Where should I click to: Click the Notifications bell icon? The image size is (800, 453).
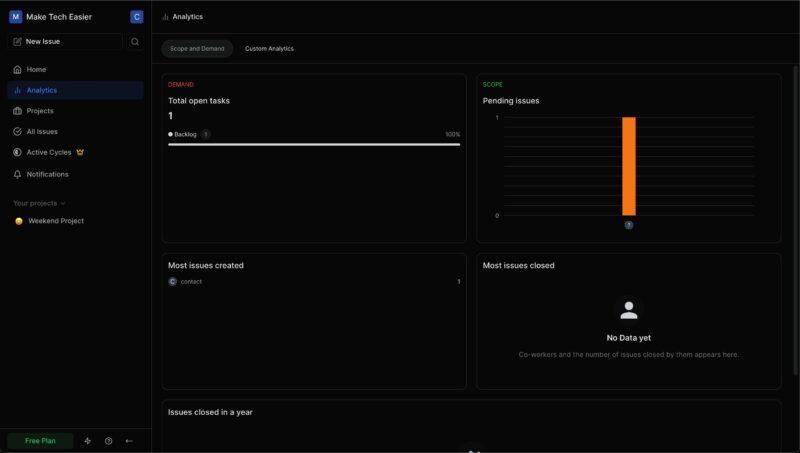(x=17, y=174)
